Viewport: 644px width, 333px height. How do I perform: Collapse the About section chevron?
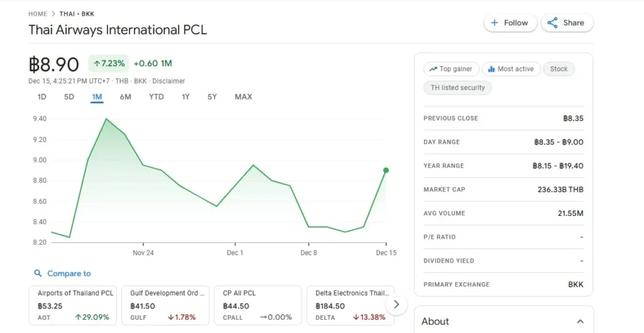(x=580, y=322)
